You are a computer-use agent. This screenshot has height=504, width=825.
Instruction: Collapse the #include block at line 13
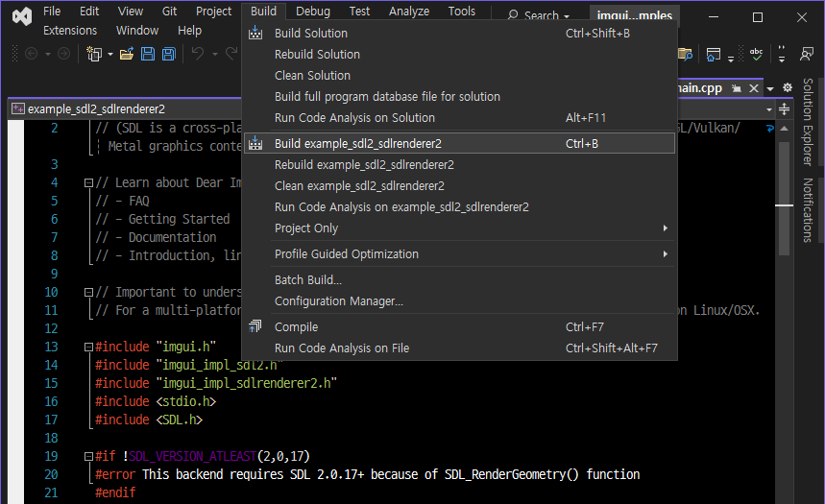(x=89, y=348)
